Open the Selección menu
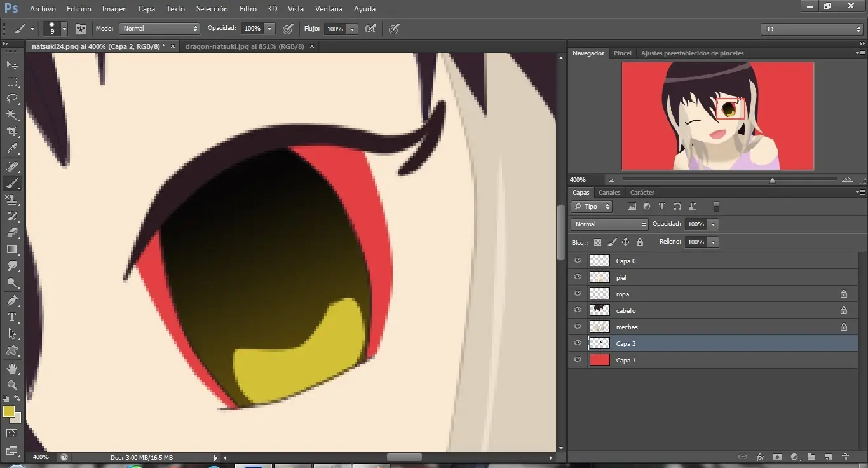Image resolution: width=868 pixels, height=468 pixels. tap(212, 9)
